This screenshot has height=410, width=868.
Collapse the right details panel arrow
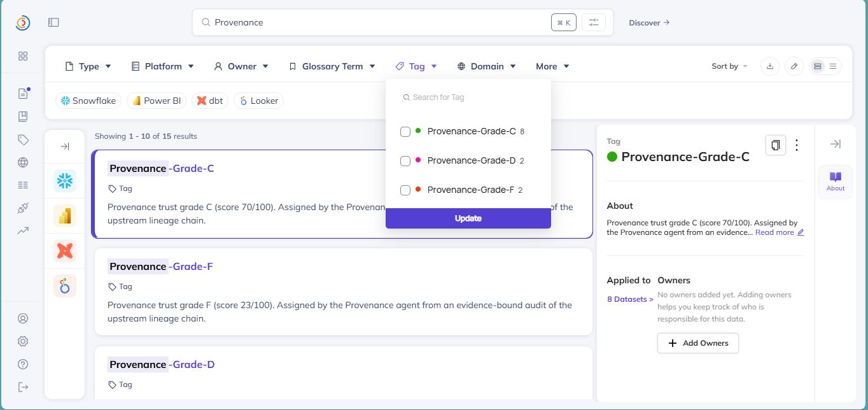coord(835,144)
